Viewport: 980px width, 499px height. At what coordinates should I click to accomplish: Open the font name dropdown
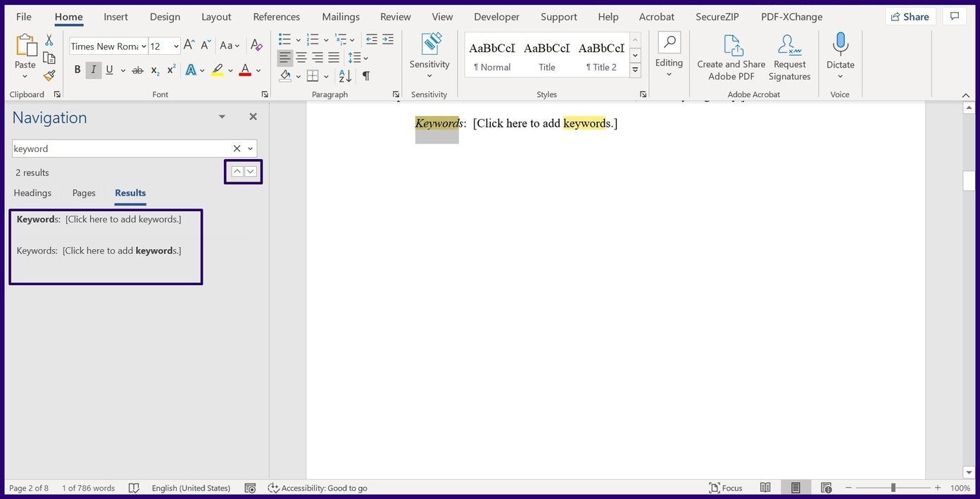(x=144, y=46)
